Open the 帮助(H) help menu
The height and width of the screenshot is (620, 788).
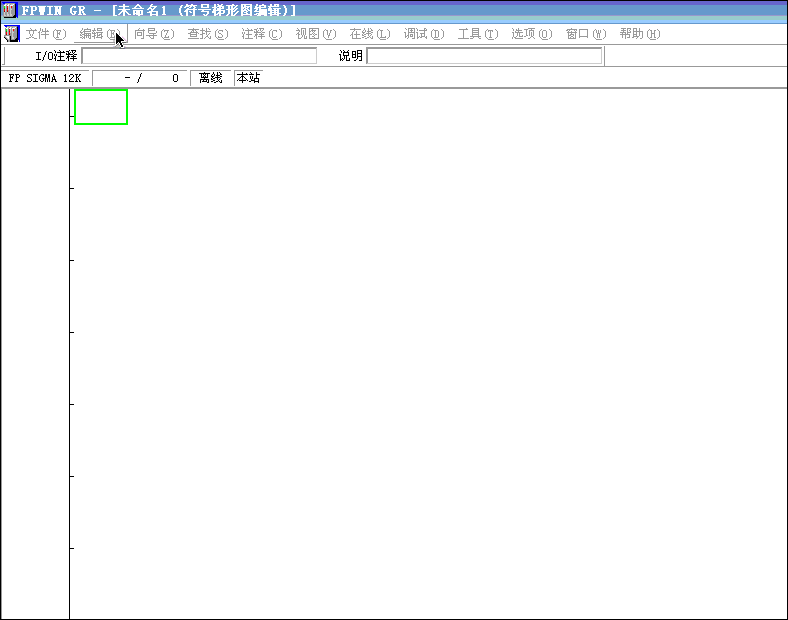[x=639, y=34]
